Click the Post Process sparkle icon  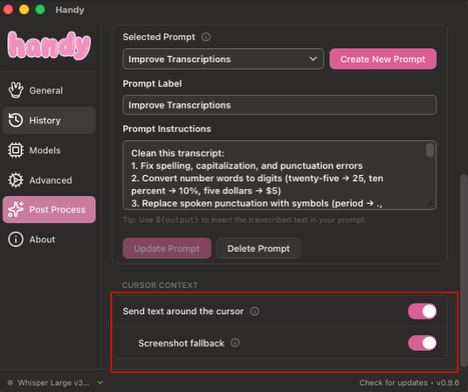16,209
